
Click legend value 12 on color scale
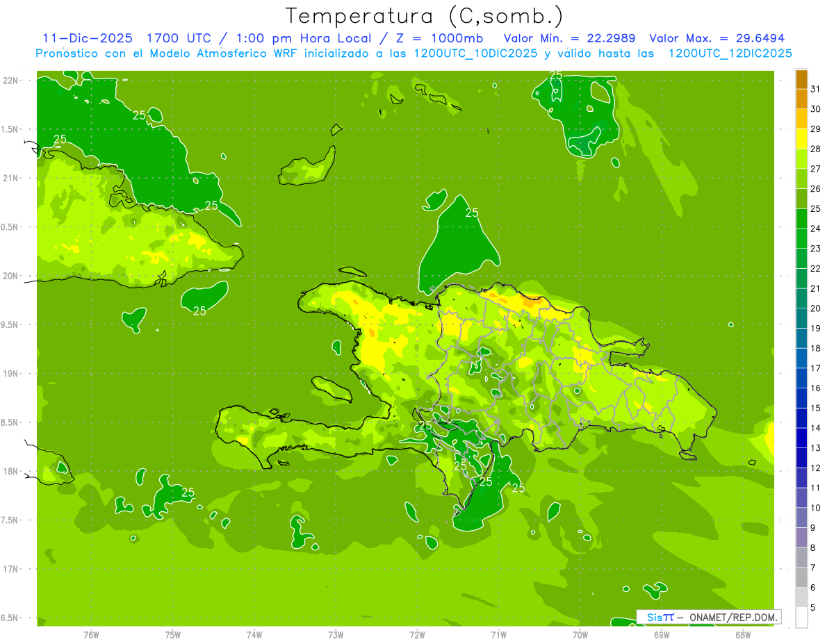click(815, 468)
